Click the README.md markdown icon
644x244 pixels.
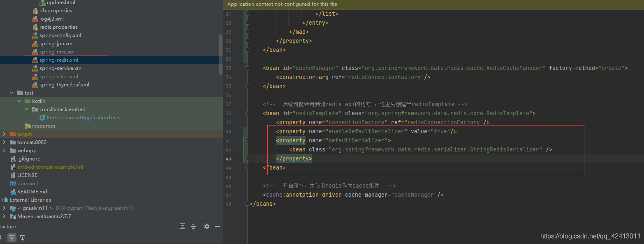pos(13,192)
